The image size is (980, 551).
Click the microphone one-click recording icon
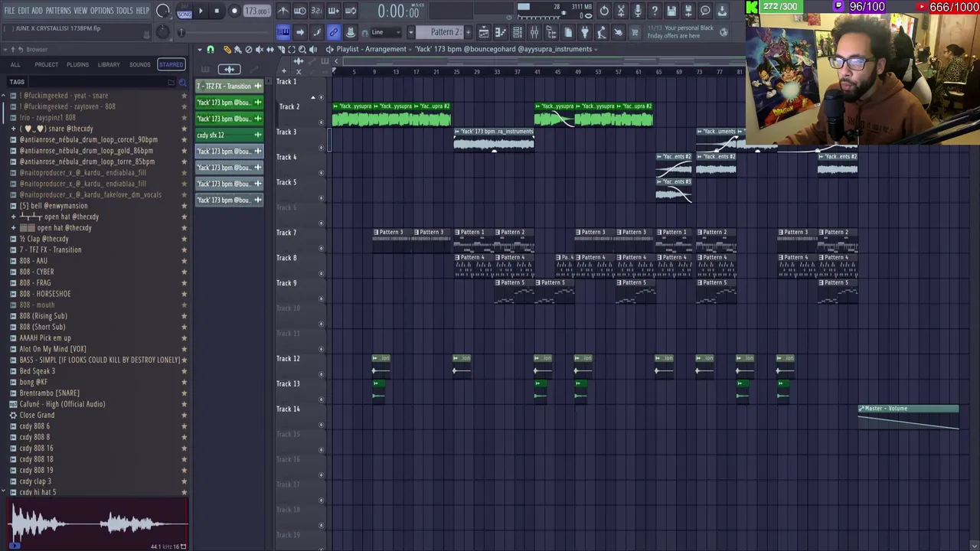tap(638, 11)
